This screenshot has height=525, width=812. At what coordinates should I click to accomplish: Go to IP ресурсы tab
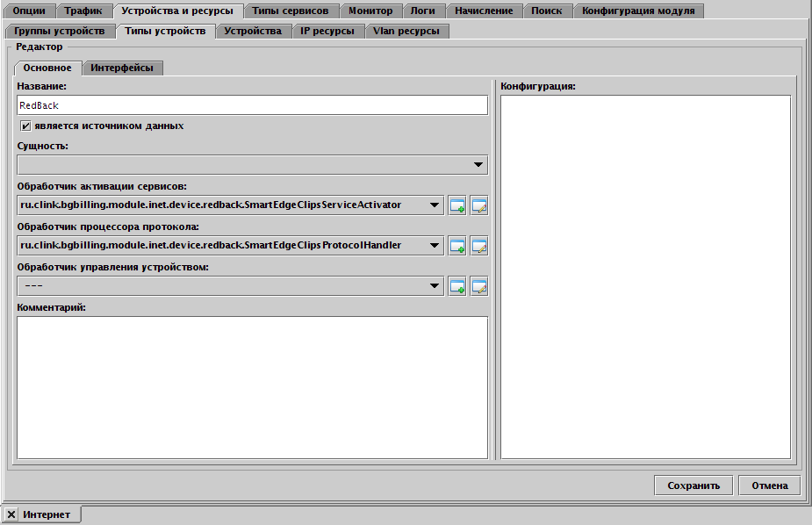tap(327, 31)
